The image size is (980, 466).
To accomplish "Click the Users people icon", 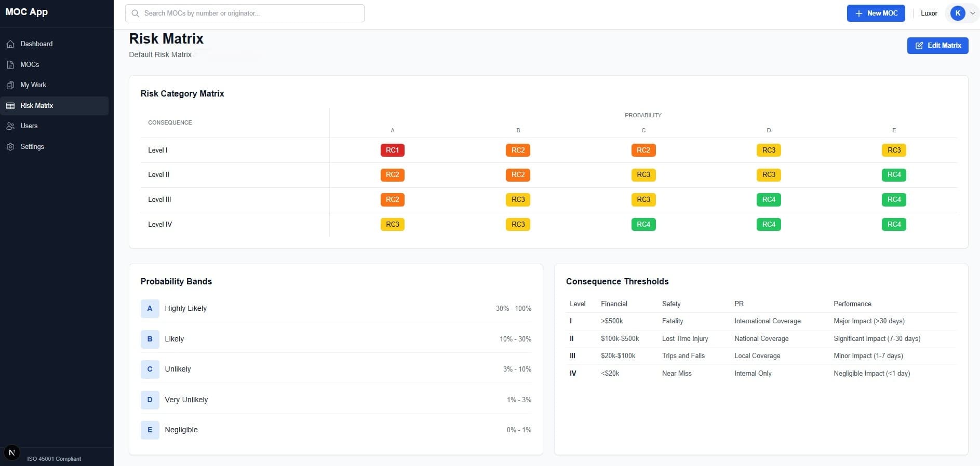I will (10, 126).
